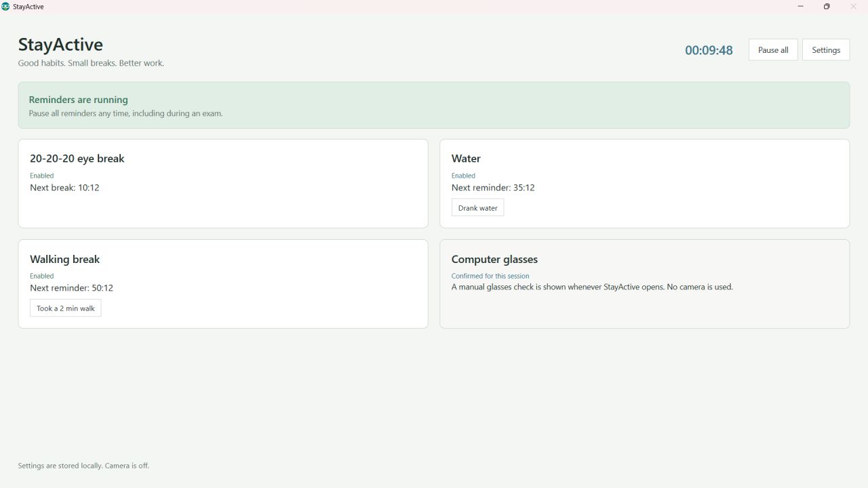Click 'Next reminder: 50:12' in Walking break
Image resolution: width=868 pixels, height=488 pixels.
click(71, 288)
